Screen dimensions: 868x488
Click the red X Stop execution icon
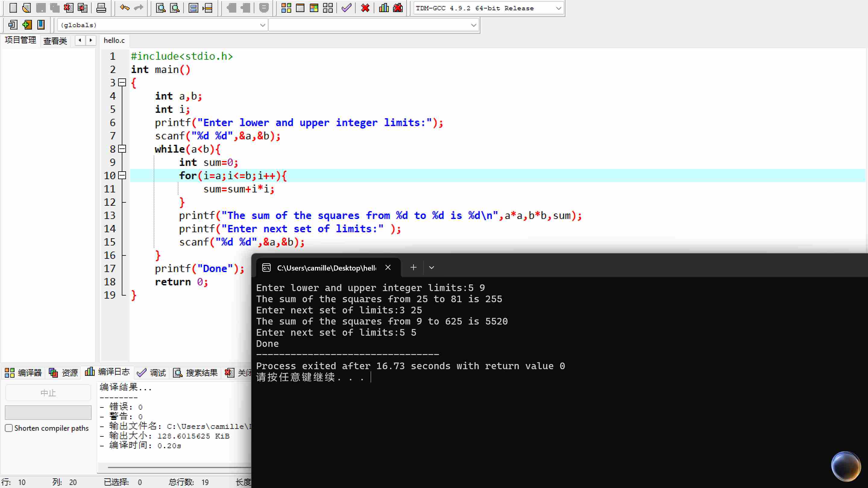pyautogui.click(x=365, y=8)
